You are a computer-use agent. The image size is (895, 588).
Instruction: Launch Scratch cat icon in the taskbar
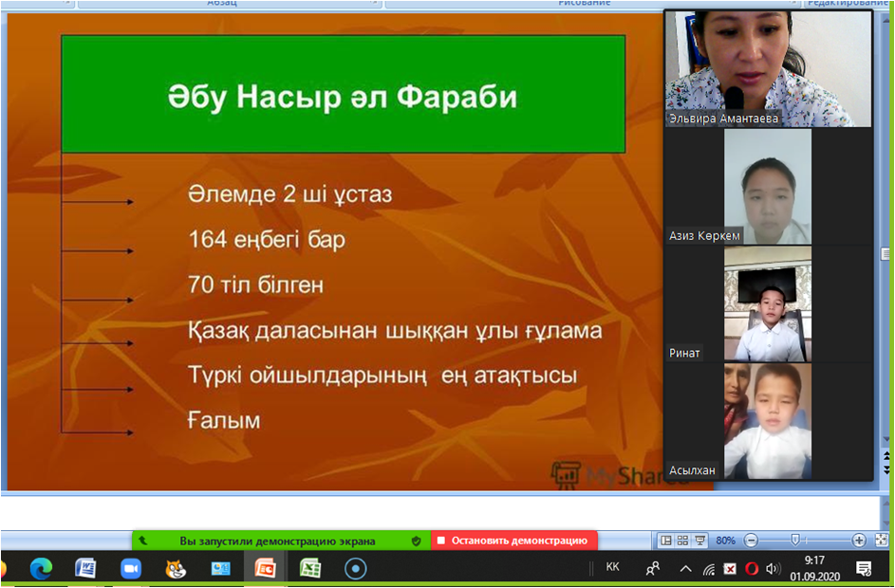(176, 568)
